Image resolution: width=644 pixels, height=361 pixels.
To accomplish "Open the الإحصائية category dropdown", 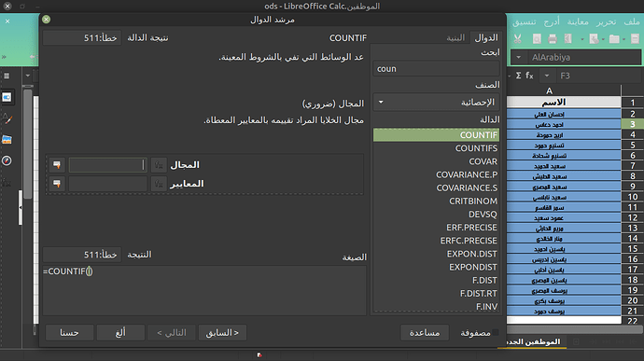I will pos(436,103).
